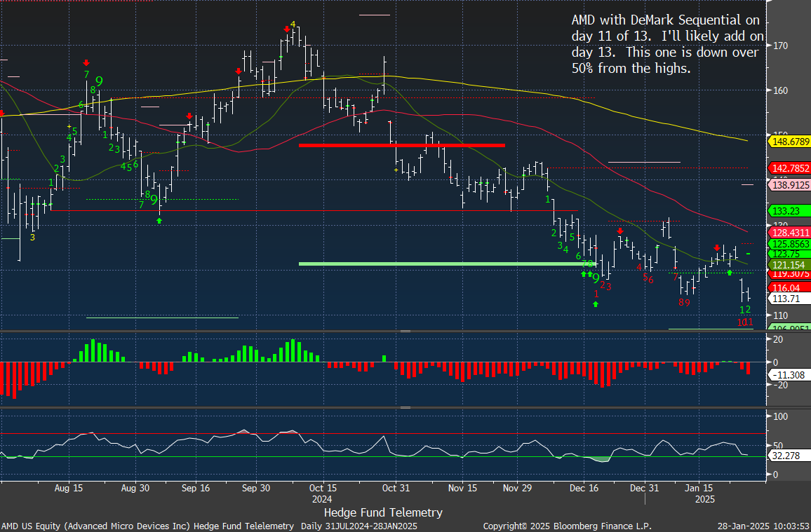Click the 2024 year label on axis

323,500
